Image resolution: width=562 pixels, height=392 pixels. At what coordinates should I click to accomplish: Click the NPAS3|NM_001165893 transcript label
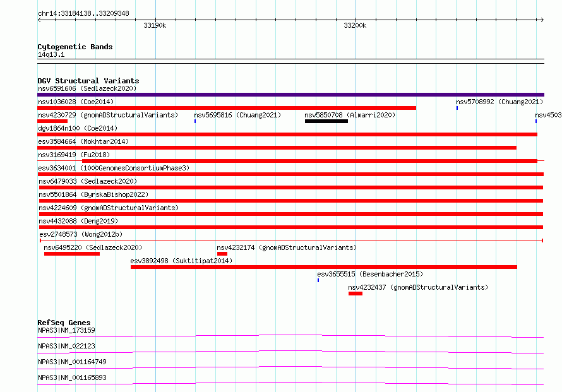point(72,377)
